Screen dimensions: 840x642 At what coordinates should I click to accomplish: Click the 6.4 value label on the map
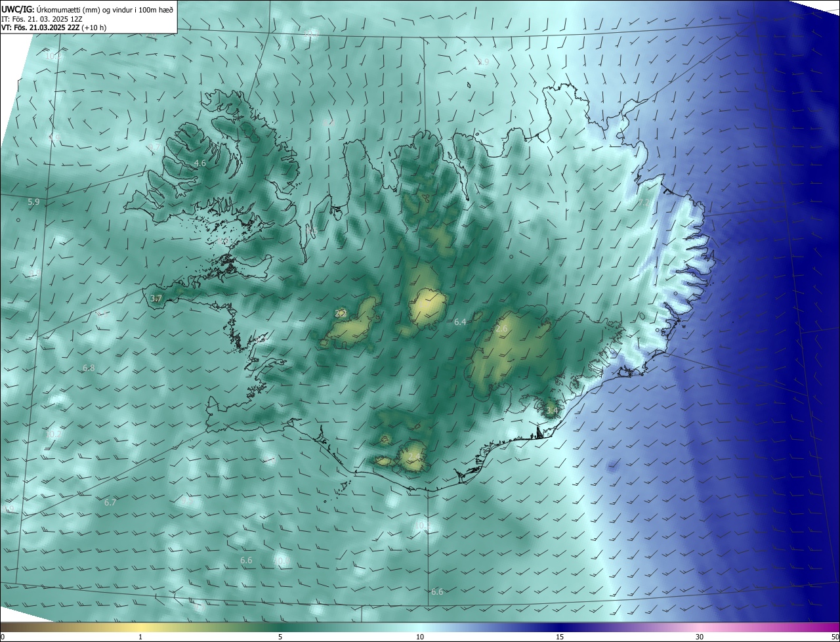tap(460, 322)
